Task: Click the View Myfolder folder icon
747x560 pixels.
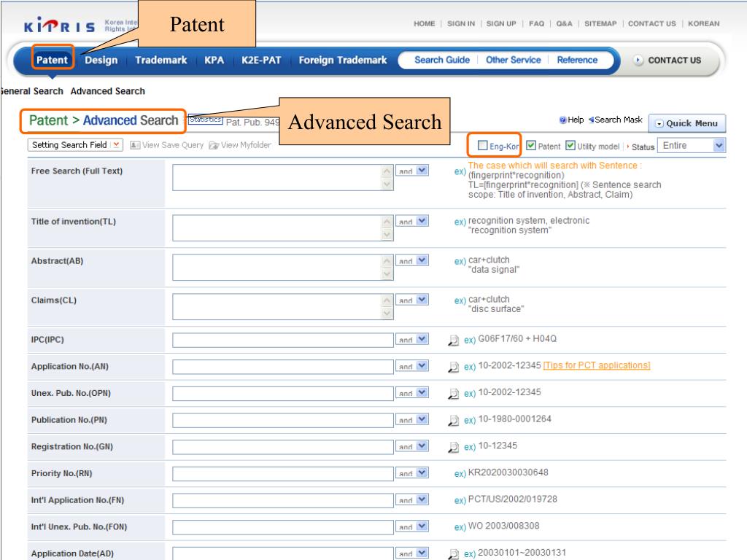Action: tap(214, 145)
